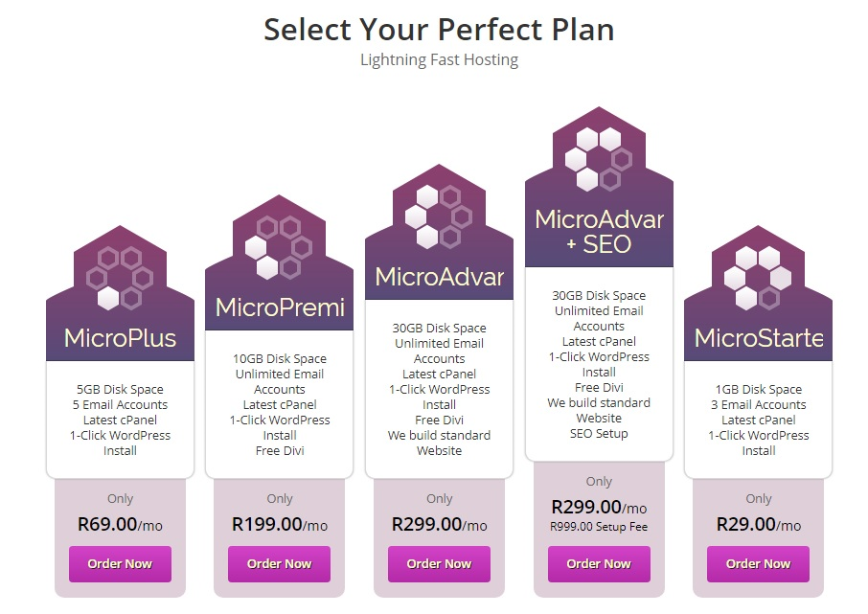Order the MicroAdvanced + SEO plan
Image resolution: width=868 pixels, height=614 pixels.
[599, 563]
